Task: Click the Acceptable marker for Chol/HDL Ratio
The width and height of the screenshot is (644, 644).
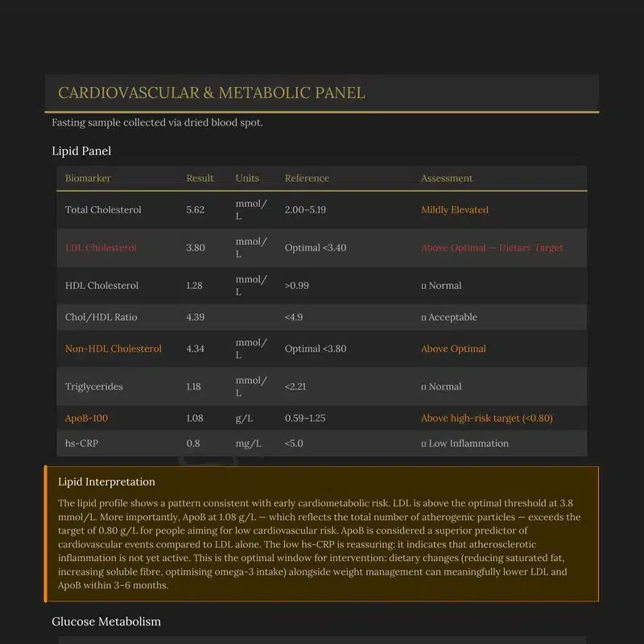Action: (x=449, y=317)
